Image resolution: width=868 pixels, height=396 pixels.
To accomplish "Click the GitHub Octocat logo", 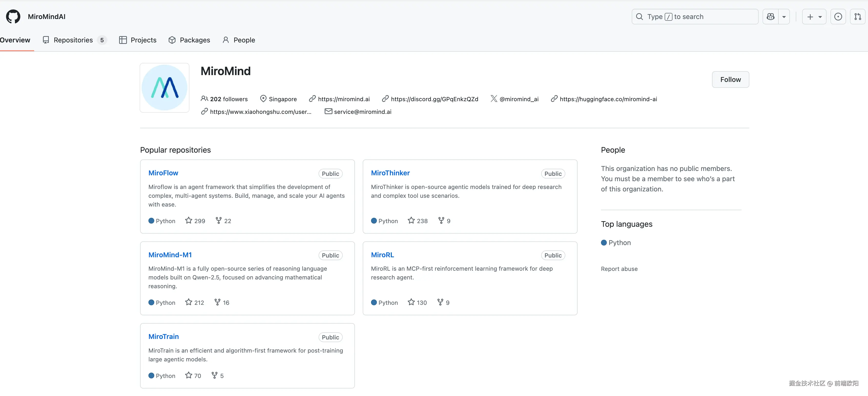I will pos(13,17).
